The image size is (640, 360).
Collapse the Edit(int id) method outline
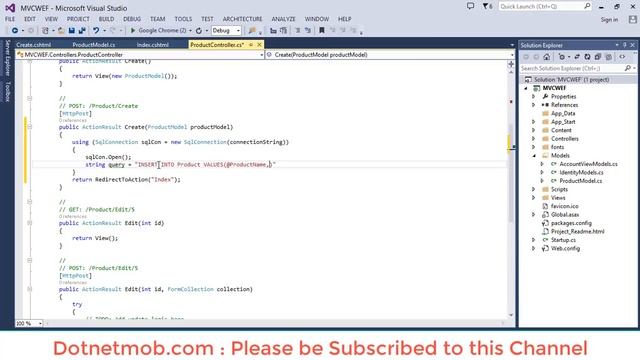click(29, 223)
